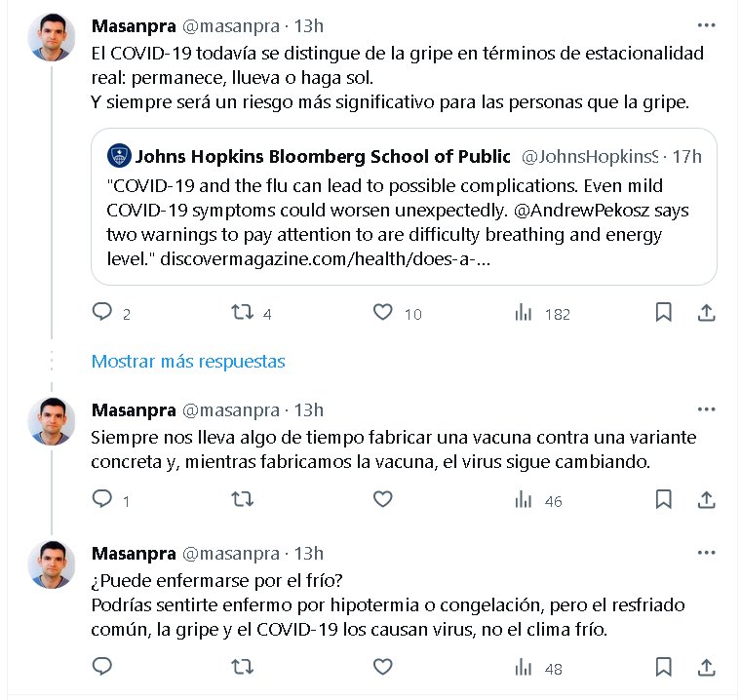Open more options on the frío tweet

[706, 552]
